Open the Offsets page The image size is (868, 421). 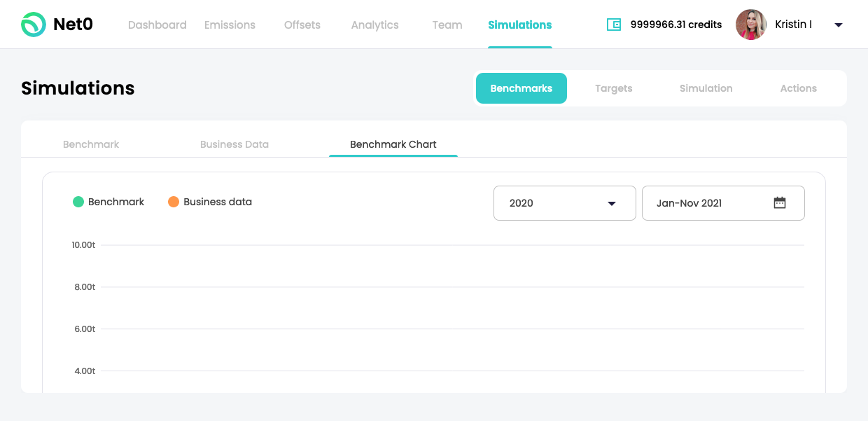pyautogui.click(x=302, y=25)
